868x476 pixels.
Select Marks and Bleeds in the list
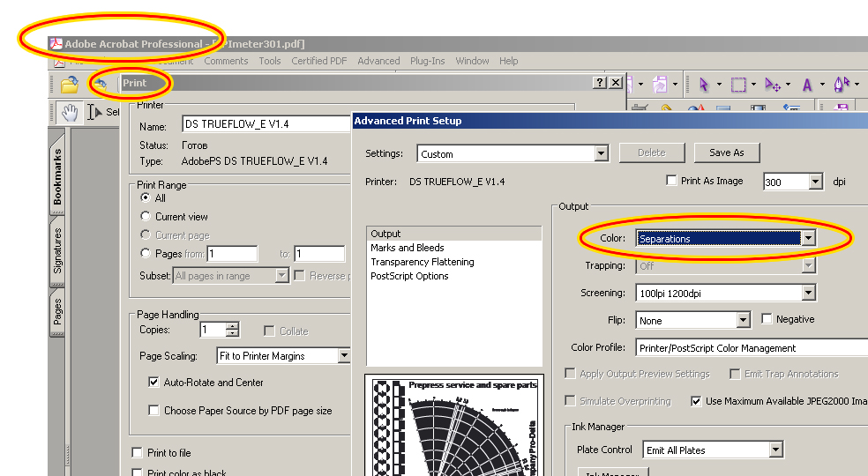[x=407, y=248]
